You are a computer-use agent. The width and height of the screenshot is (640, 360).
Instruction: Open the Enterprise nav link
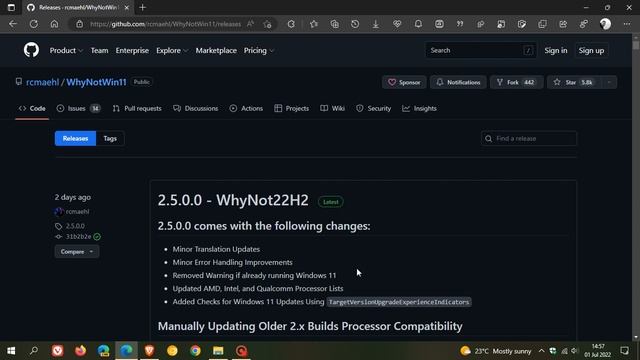pyautogui.click(x=132, y=51)
